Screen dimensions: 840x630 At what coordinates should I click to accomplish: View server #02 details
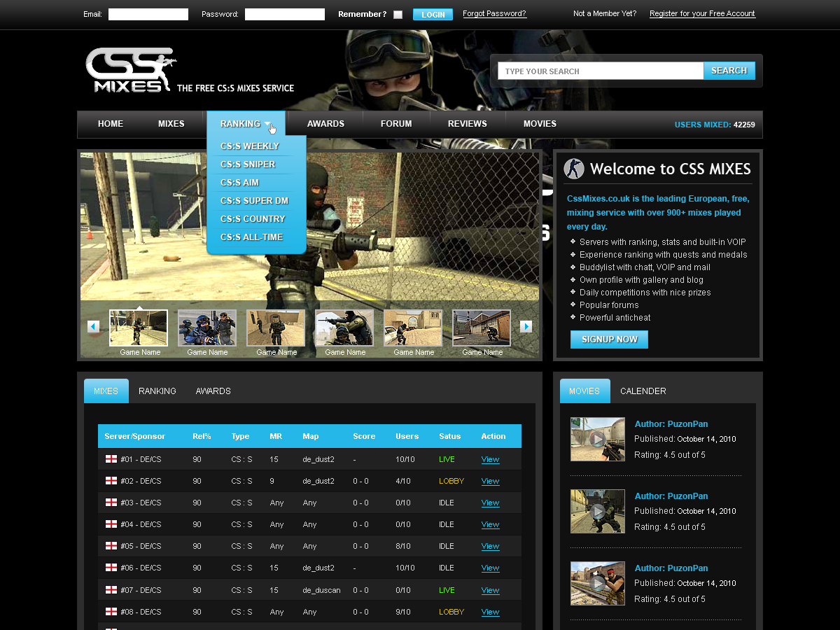pyautogui.click(x=490, y=481)
